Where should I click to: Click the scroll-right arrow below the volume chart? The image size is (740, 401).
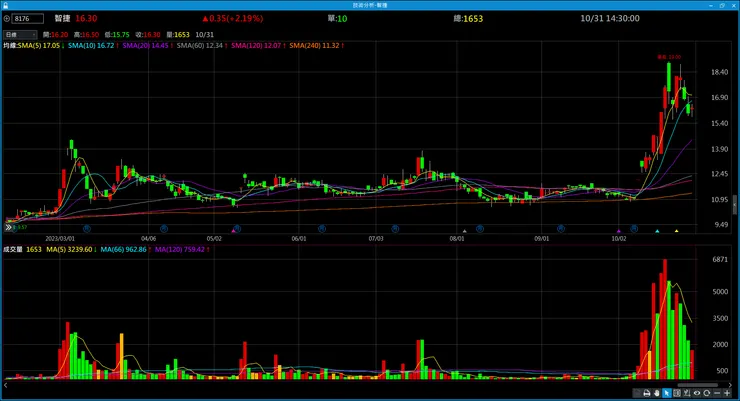[730, 385]
